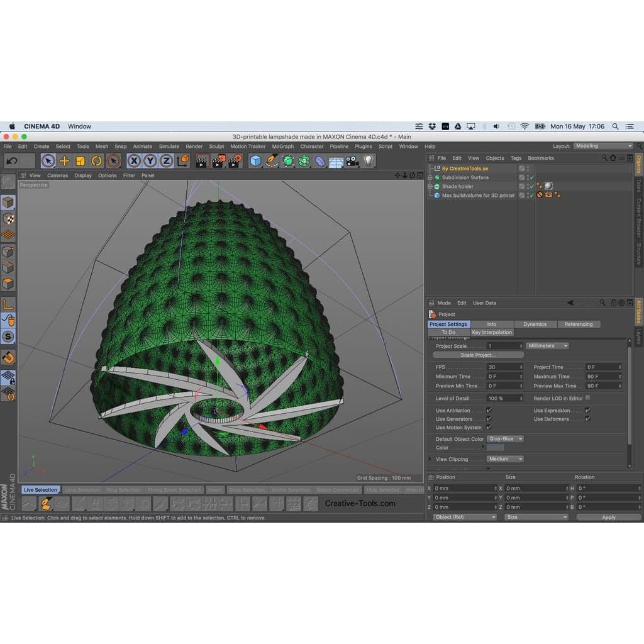Screen dimensions: 644x644
Task: Open the Key Interpolation tab
Action: tap(492, 332)
